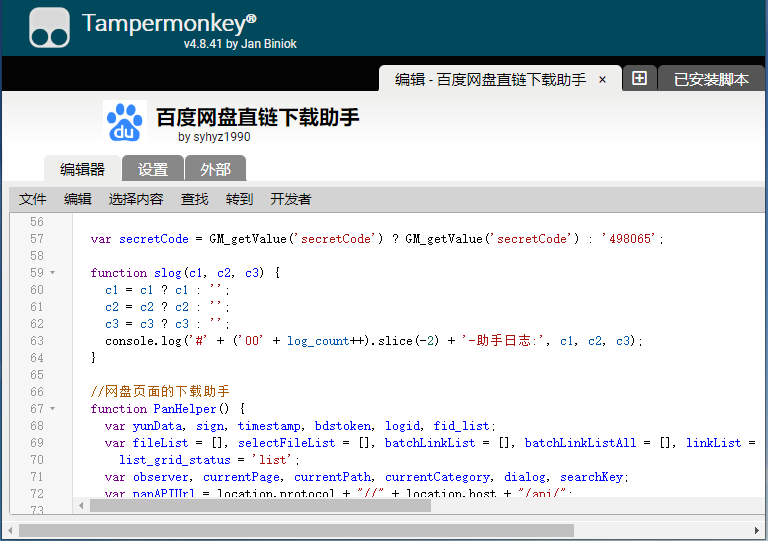Image resolution: width=768 pixels, height=541 pixels.
Task: Click the page horizontal scrollbar thumb
Action: (296, 530)
